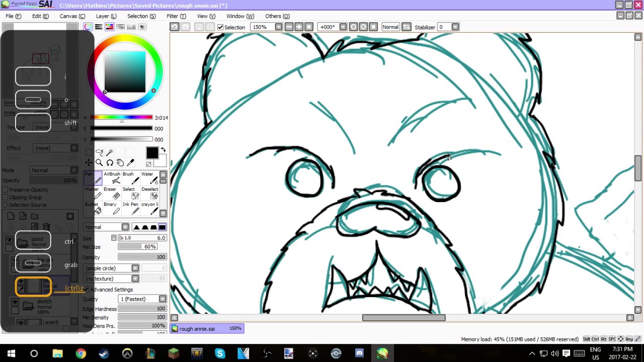Activate the eyedropper color picker tool
This screenshot has height=362, width=644.
pos(131,162)
